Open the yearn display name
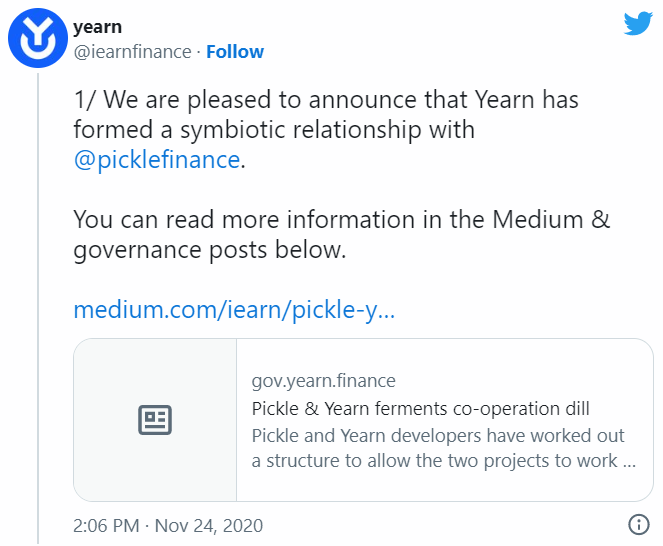 coord(98,27)
